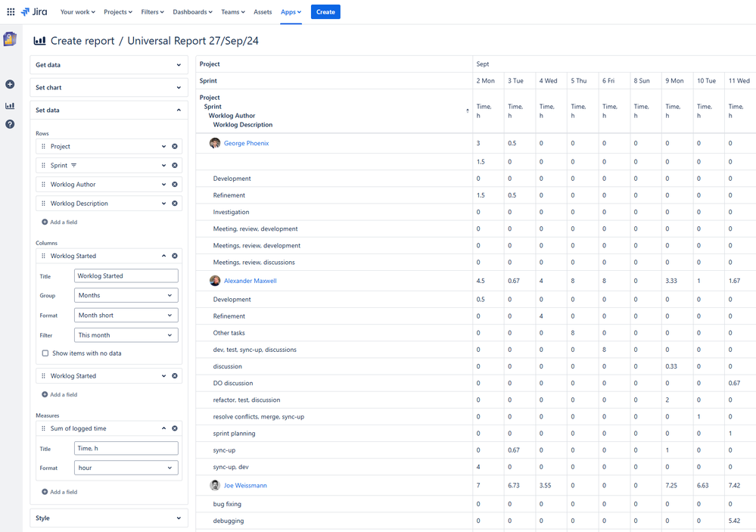Expand the second Worklog Started column field
This screenshot has height=532, width=756.
click(x=164, y=375)
